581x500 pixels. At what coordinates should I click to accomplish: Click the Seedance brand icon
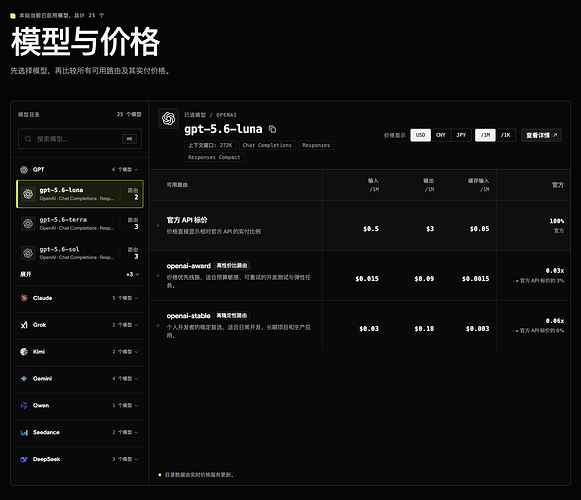click(24, 433)
